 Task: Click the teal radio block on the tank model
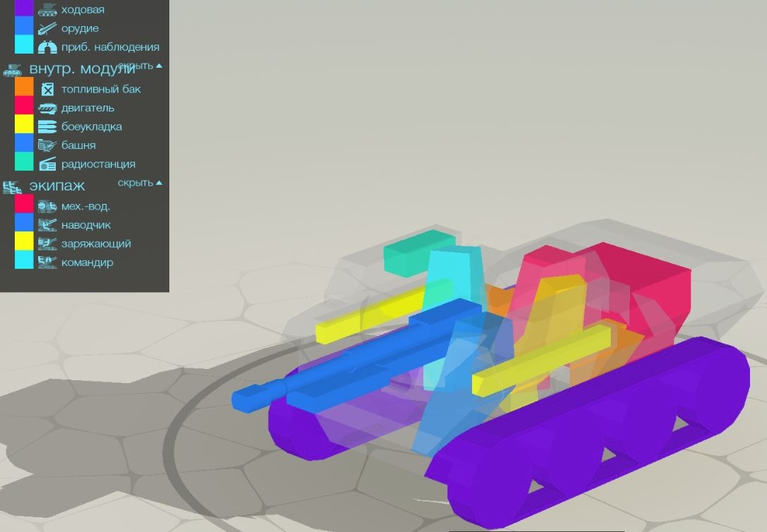[420, 253]
